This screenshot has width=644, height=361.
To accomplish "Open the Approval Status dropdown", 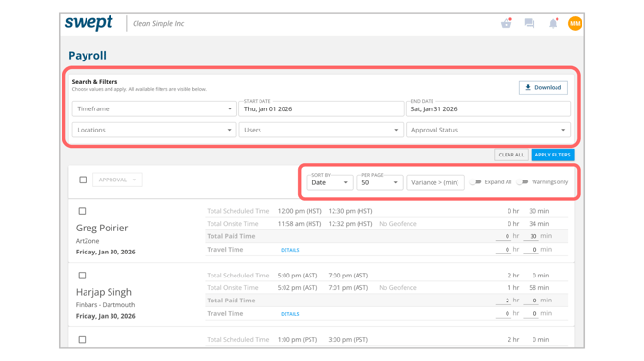I will (488, 130).
